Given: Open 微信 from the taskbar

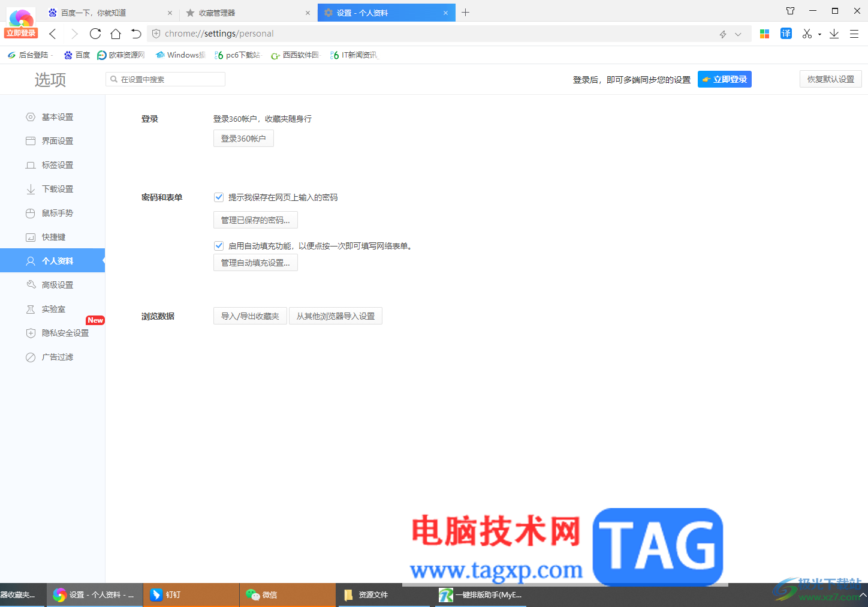Looking at the screenshot, I should point(288,595).
